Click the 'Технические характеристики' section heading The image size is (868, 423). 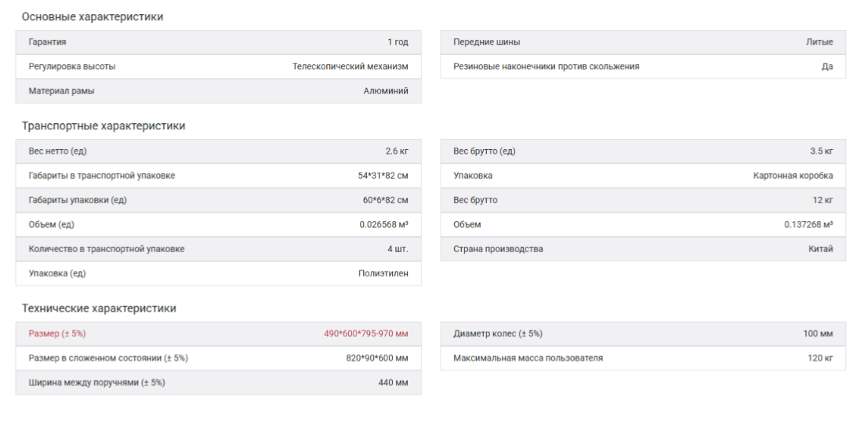pos(99,308)
